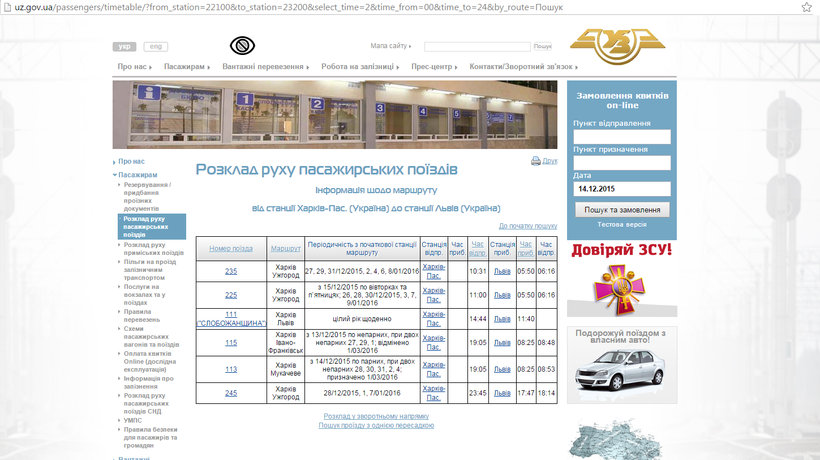Click the date field showing 14.12.2015
820x460 pixels.
pos(622,188)
